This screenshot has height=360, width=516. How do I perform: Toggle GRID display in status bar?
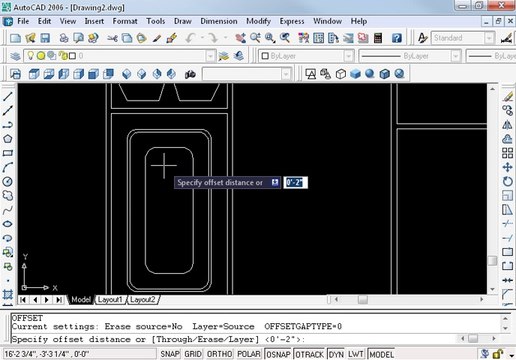point(193,354)
